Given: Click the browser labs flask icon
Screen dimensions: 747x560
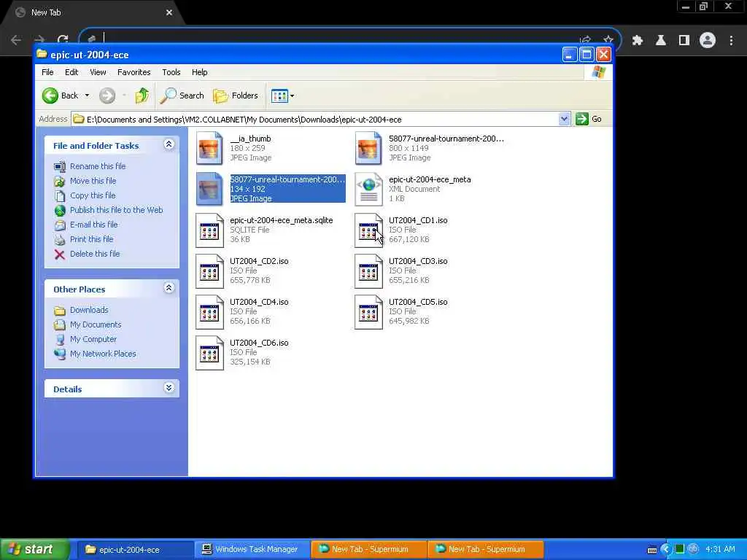Looking at the screenshot, I should [661, 41].
